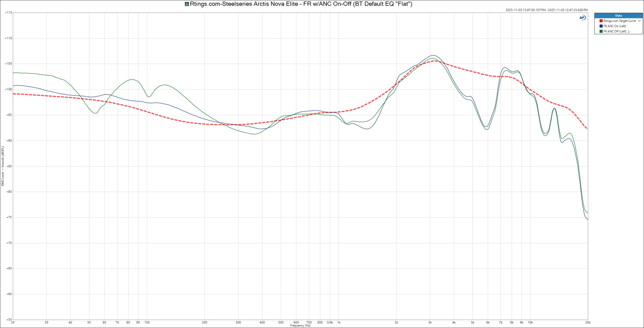This screenshot has width=644, height=328.
Task: Click the green curve's peak near 80 Hz
Action: (x=132, y=79)
